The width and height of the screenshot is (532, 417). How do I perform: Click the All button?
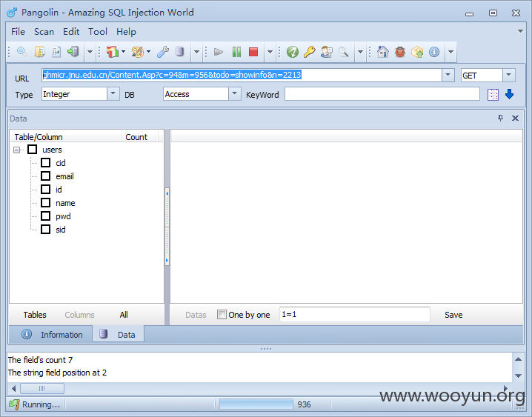[x=124, y=315]
